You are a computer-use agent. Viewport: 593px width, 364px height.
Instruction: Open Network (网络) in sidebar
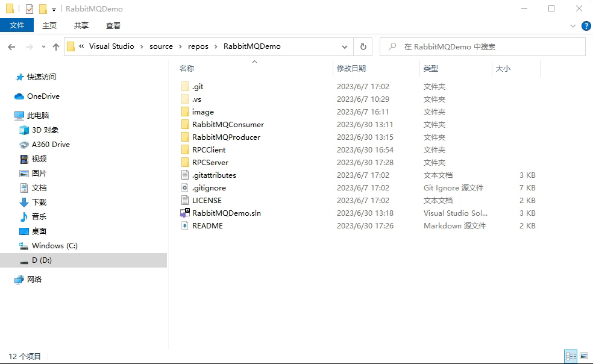(x=28, y=280)
